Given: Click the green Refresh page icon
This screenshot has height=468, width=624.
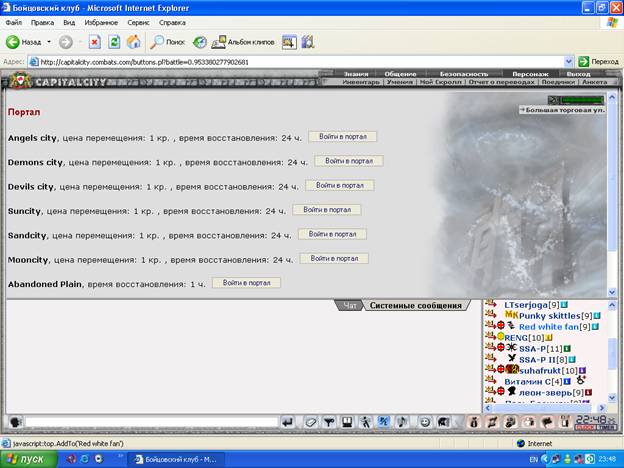Looking at the screenshot, I should pos(114,42).
